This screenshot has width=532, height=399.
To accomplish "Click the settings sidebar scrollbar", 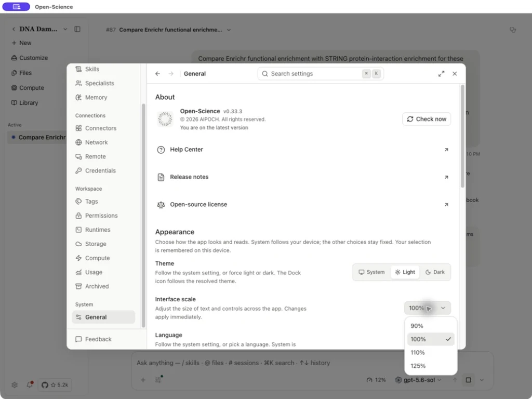I will [x=143, y=216].
